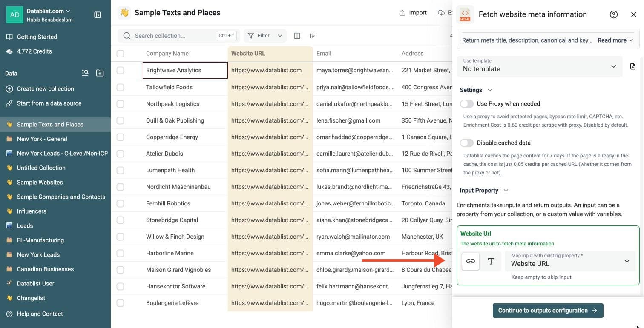Screen dimensions: 644x328
Task: Open the Filter dropdown
Action: pos(265,36)
